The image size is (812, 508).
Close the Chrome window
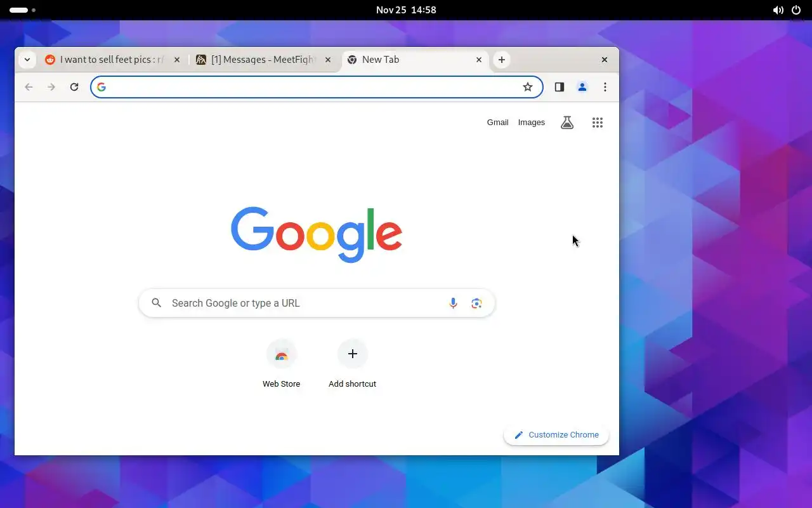click(605, 60)
